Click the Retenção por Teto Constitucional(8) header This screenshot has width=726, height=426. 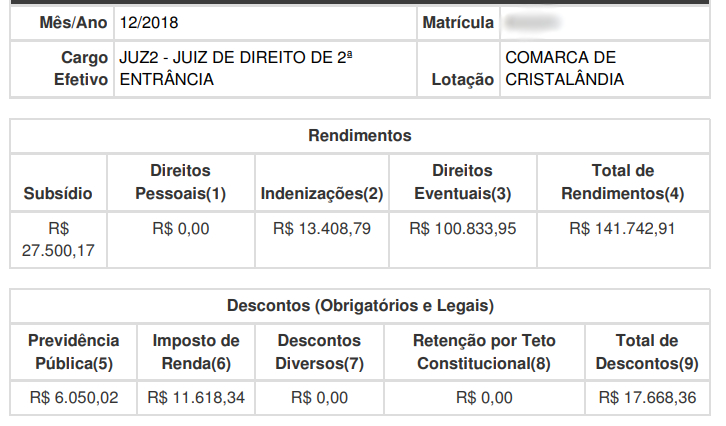(x=484, y=352)
